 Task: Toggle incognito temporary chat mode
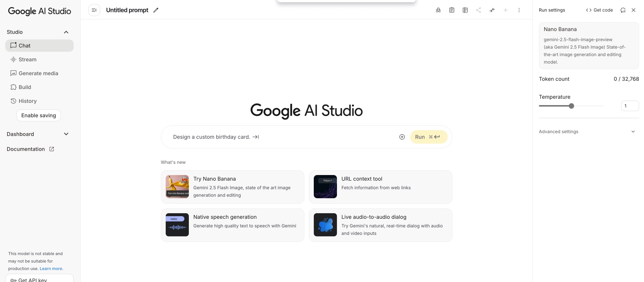tap(438, 10)
